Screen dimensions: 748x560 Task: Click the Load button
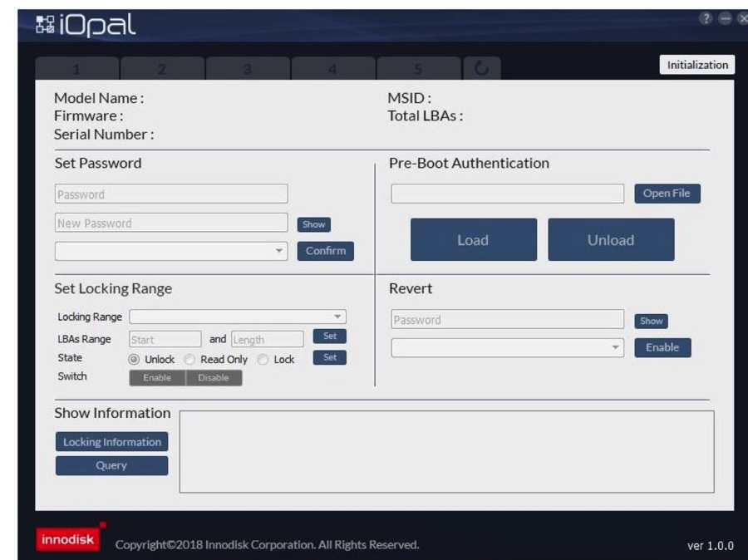474,239
